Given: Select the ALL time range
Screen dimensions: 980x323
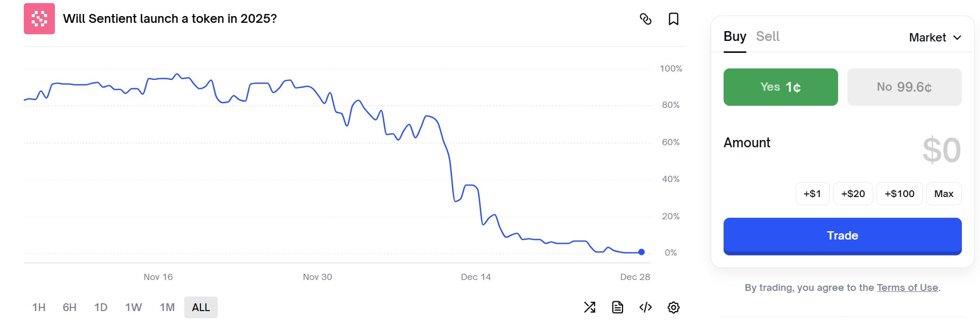Looking at the screenshot, I should point(201,307).
